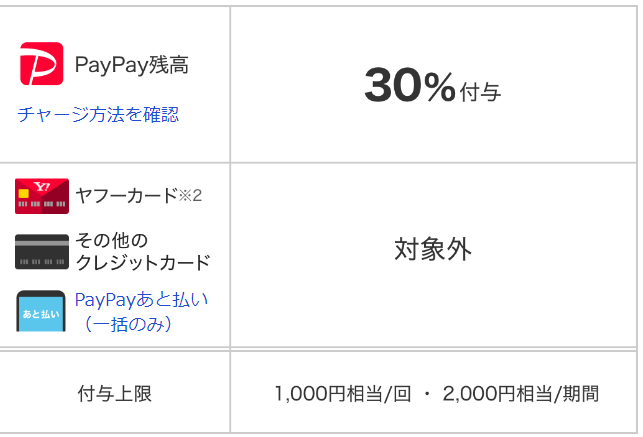
Task: Click the ヤフーカード label
Action: pyautogui.click(x=127, y=196)
